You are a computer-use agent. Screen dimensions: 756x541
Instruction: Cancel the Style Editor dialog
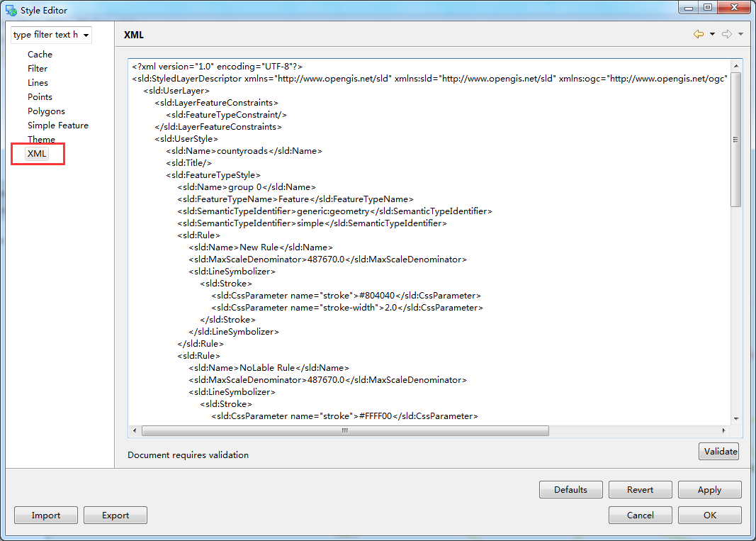(x=641, y=515)
